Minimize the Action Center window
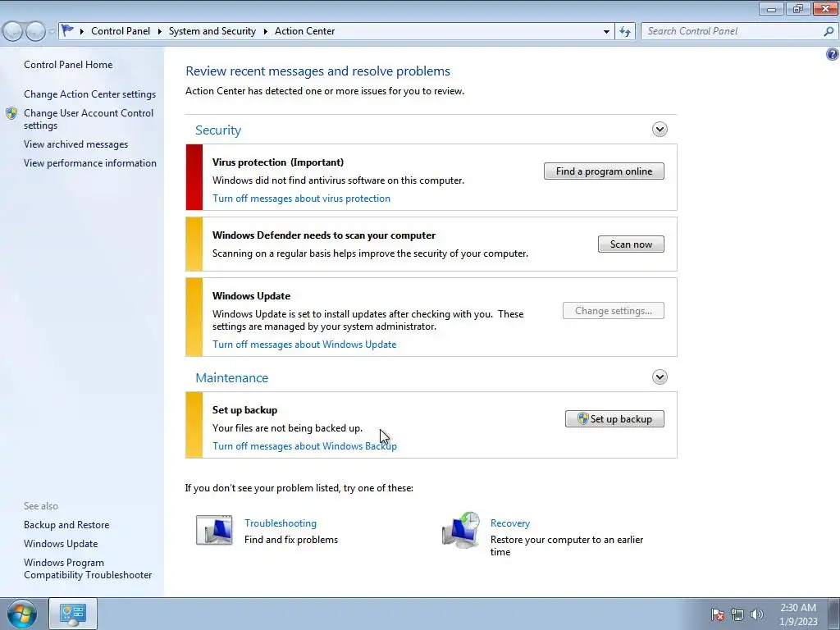The image size is (840, 630). click(771, 8)
